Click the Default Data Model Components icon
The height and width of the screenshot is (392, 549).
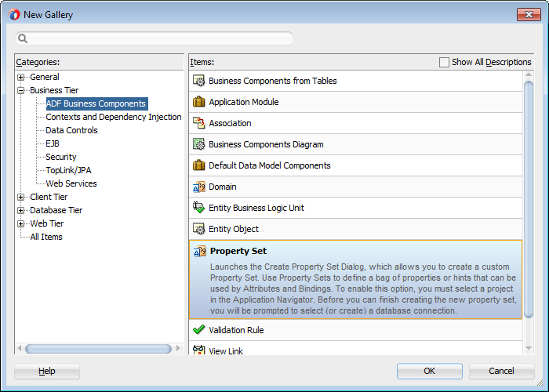point(199,165)
